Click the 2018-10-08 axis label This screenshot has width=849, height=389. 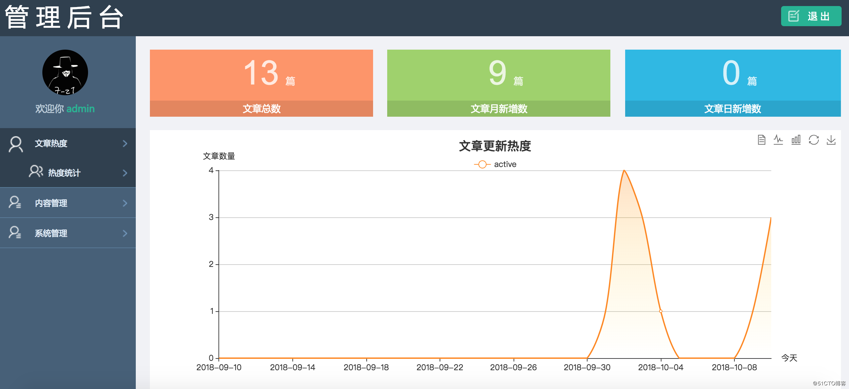tap(734, 367)
